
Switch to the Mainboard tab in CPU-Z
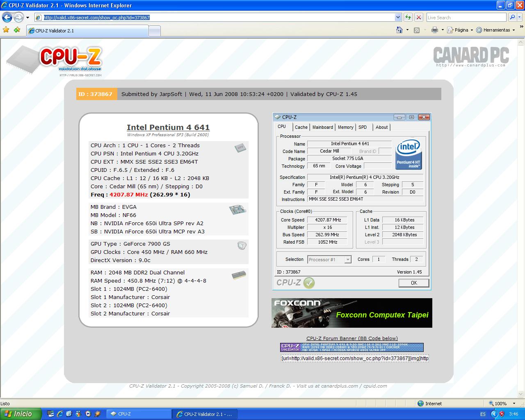pyautogui.click(x=323, y=127)
